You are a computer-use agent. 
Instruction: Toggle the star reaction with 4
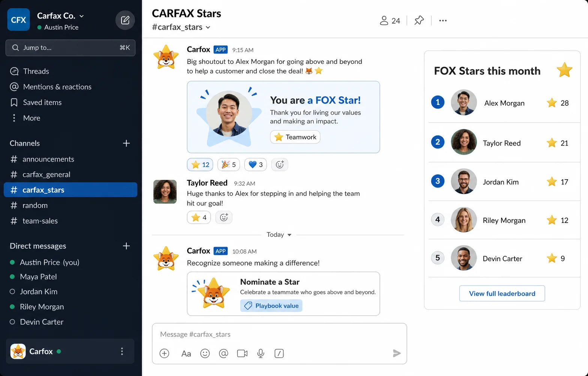pyautogui.click(x=199, y=217)
